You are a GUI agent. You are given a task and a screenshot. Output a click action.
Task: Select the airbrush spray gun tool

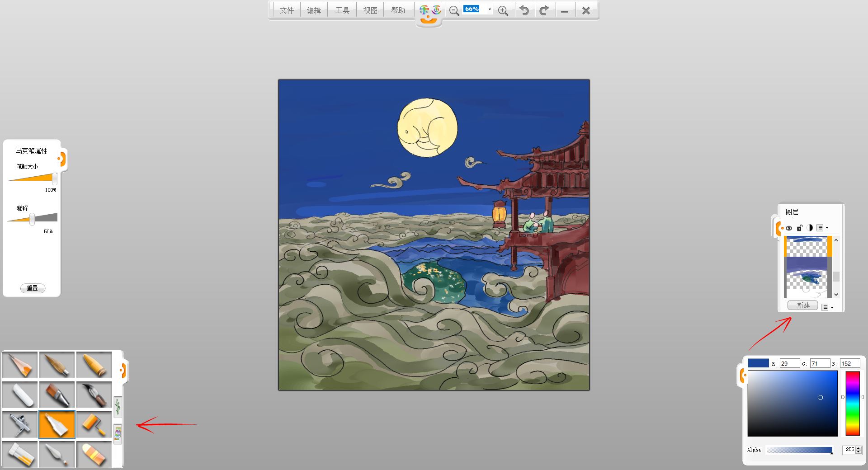coord(20,424)
